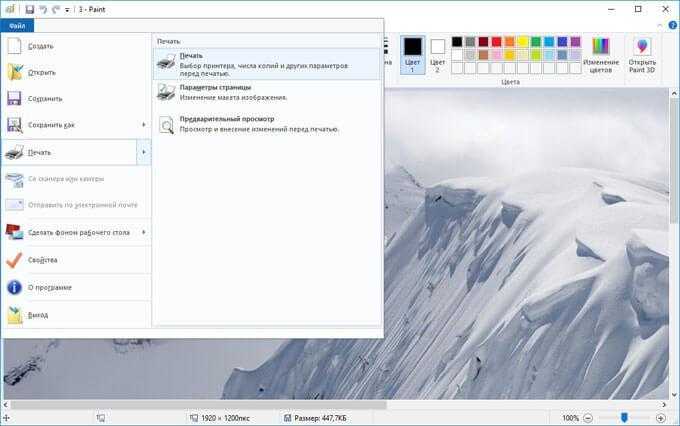Choose Предварительный просмотр in submenu
This screenshot has height=426, width=680.
tap(267, 124)
